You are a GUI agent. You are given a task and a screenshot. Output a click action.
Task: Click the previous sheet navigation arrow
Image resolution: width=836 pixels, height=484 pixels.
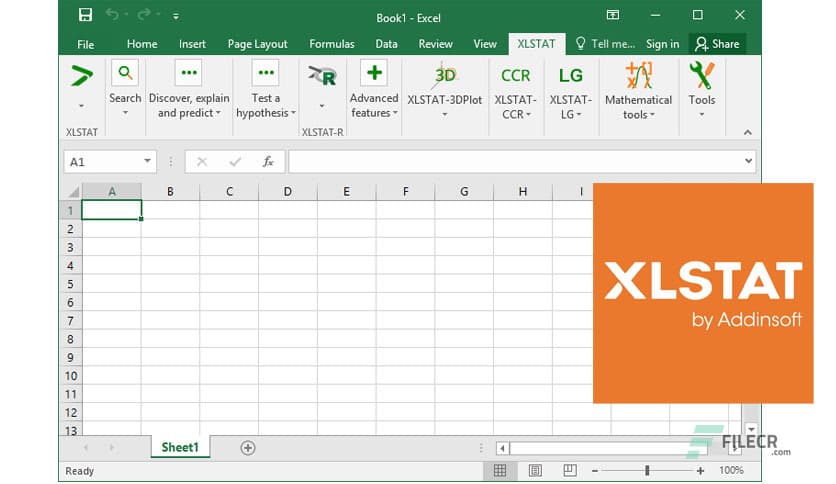[x=86, y=448]
